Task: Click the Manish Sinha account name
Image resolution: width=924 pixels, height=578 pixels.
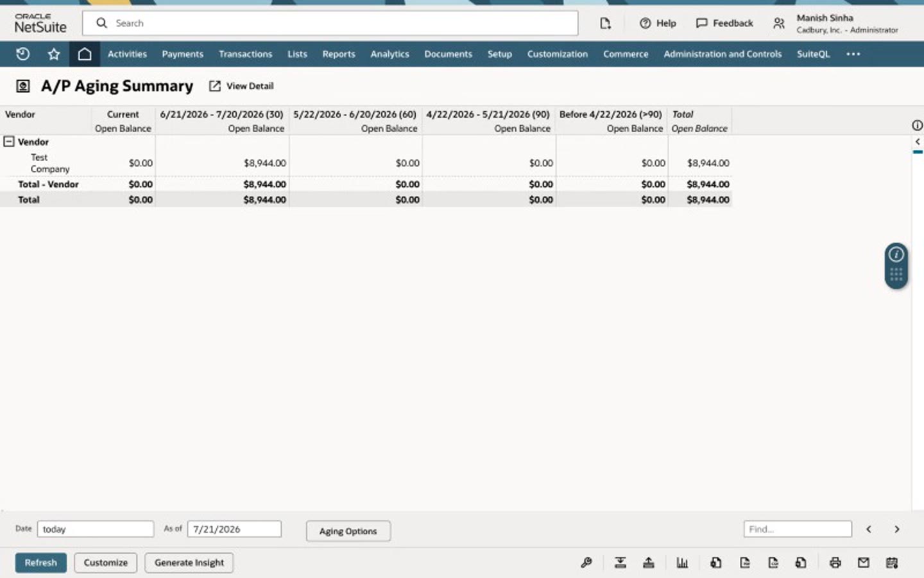Action: coord(825,18)
